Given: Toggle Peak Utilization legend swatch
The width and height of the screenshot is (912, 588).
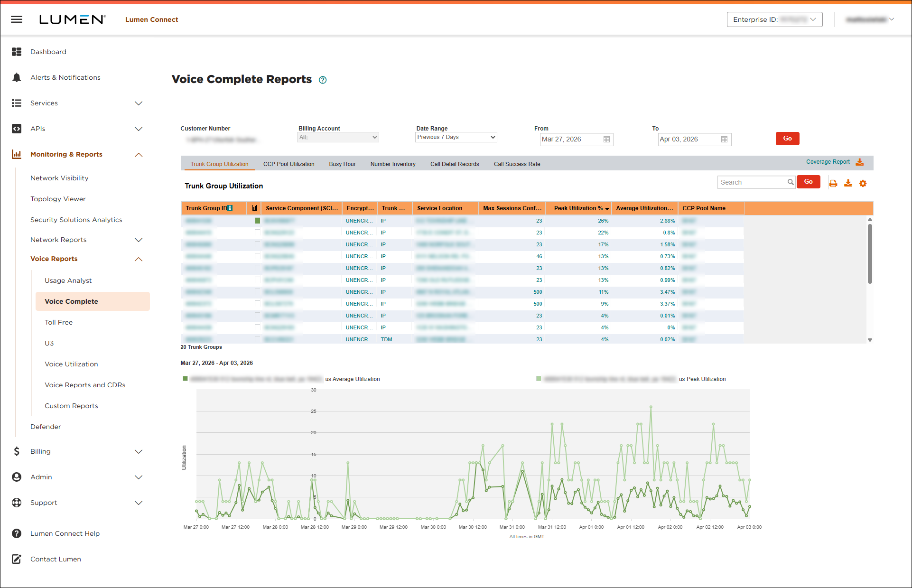Looking at the screenshot, I should [x=539, y=379].
